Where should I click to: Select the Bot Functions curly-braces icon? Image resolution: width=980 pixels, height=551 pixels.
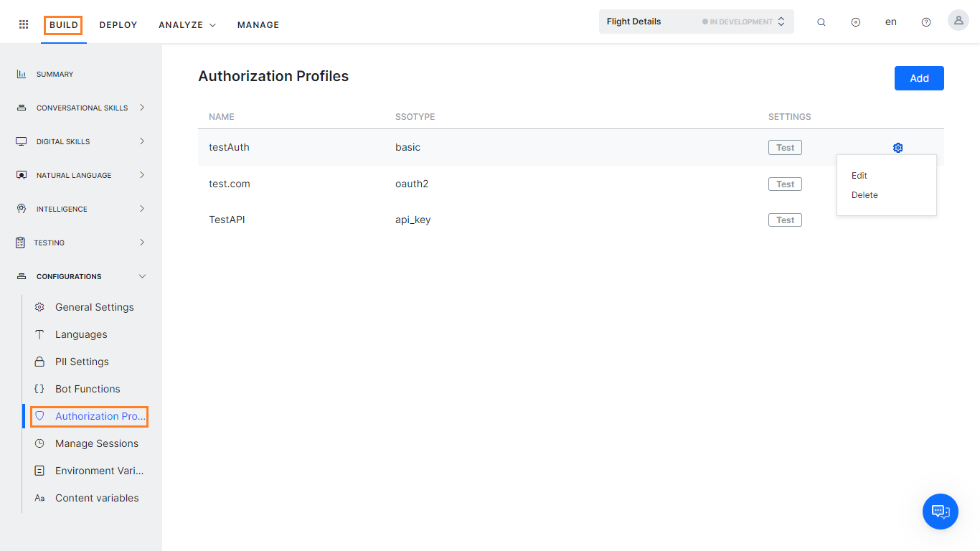coord(39,388)
